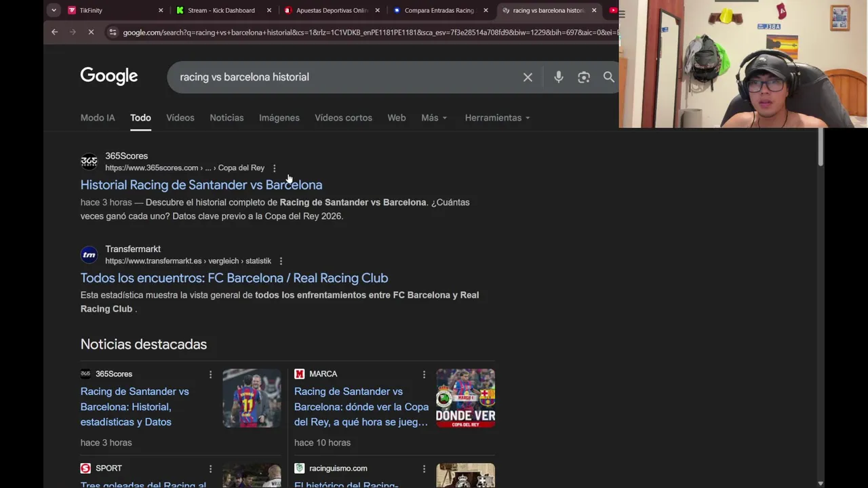Select the Imágenes search filter
Image resolution: width=868 pixels, height=488 pixels.
pyautogui.click(x=279, y=118)
